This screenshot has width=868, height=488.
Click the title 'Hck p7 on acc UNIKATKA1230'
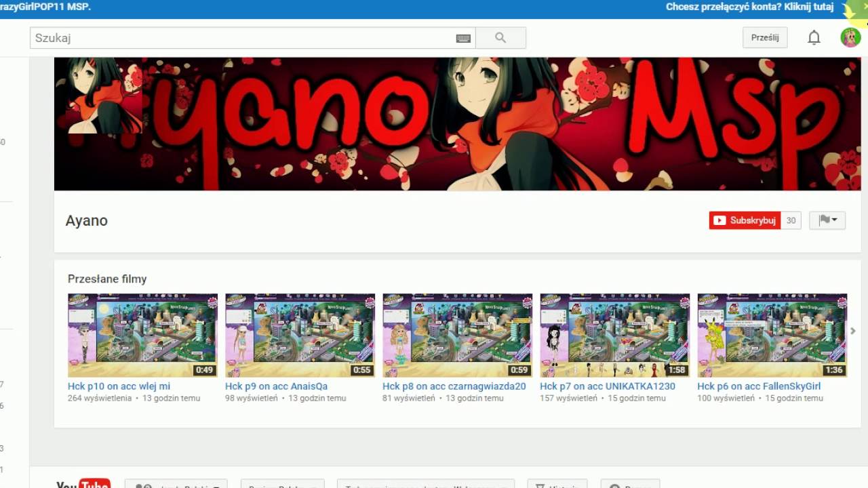[608, 386]
